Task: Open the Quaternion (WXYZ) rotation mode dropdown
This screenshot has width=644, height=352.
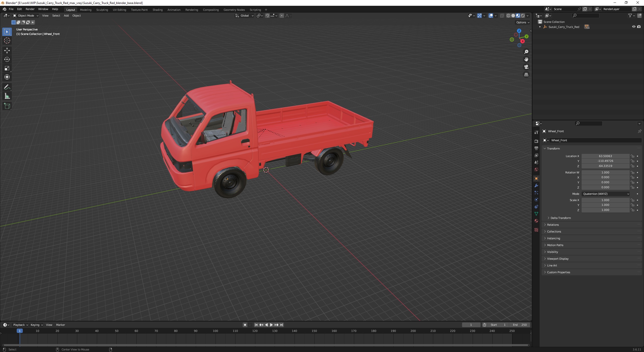Action: (x=606, y=194)
